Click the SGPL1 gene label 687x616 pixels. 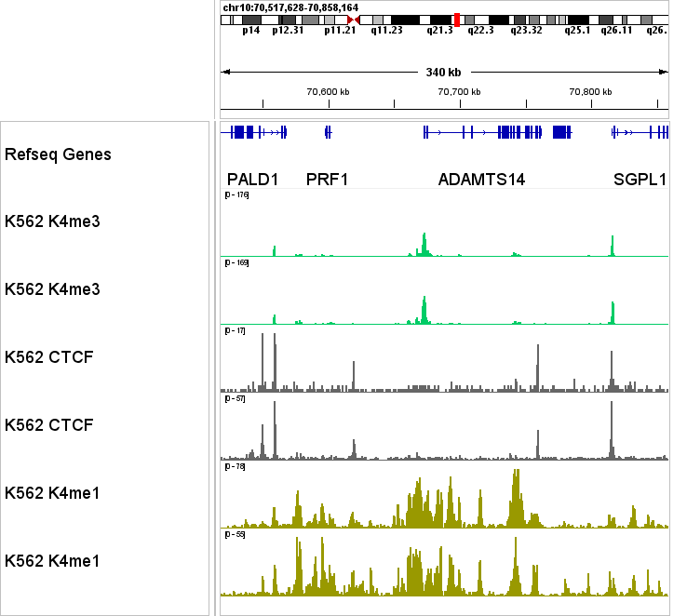click(640, 179)
